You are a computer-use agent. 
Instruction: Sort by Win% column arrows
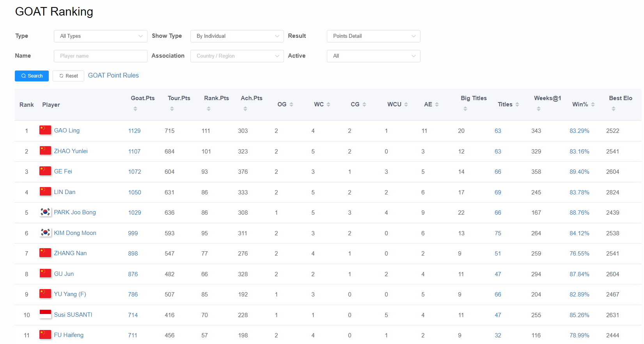pyautogui.click(x=593, y=104)
